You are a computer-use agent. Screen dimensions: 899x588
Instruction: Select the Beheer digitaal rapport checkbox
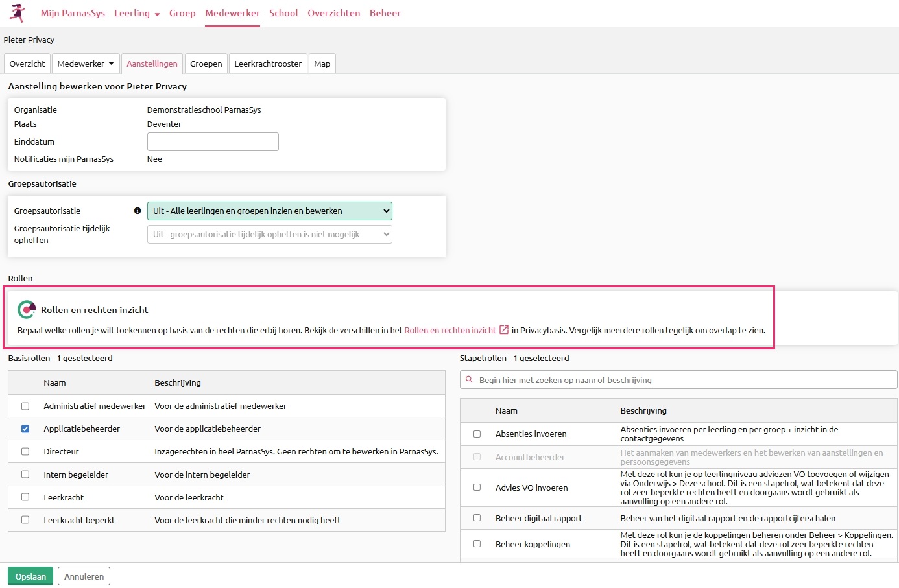tap(477, 518)
